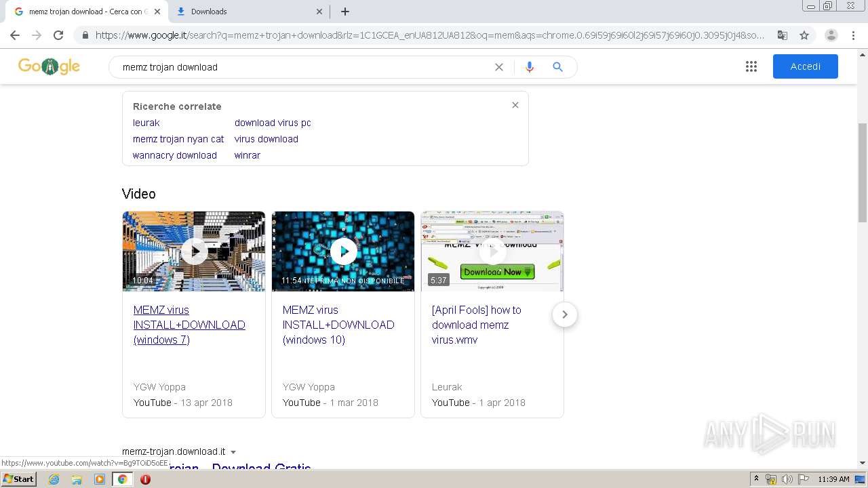Open related search download virus pc

(x=273, y=123)
